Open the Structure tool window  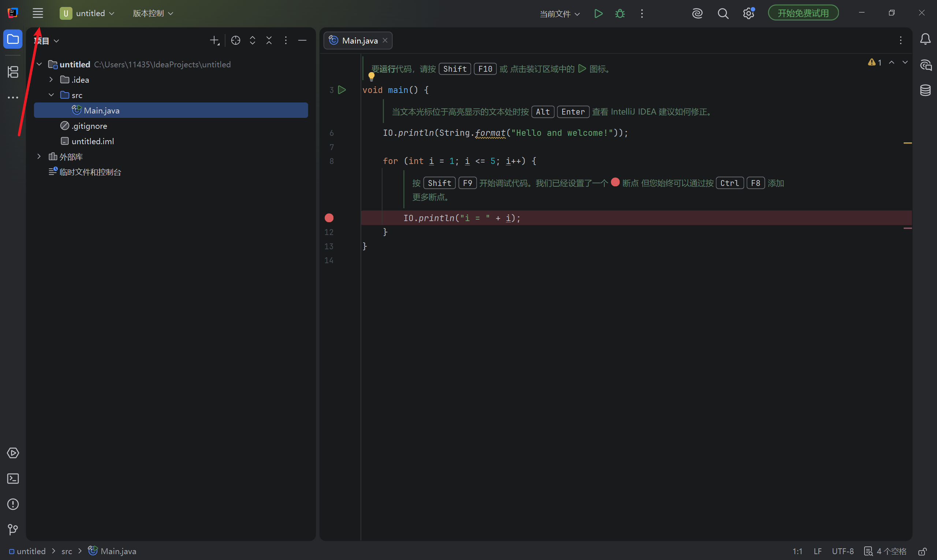[13, 72]
